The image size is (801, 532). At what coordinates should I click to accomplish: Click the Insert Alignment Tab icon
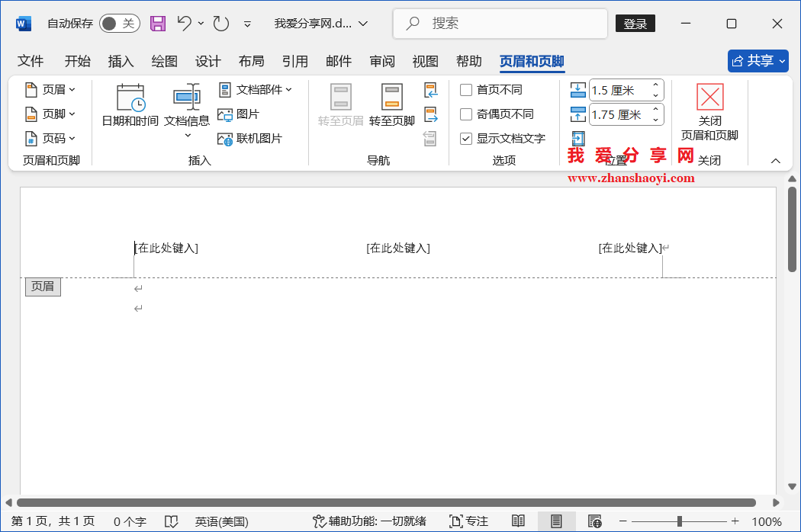point(577,139)
